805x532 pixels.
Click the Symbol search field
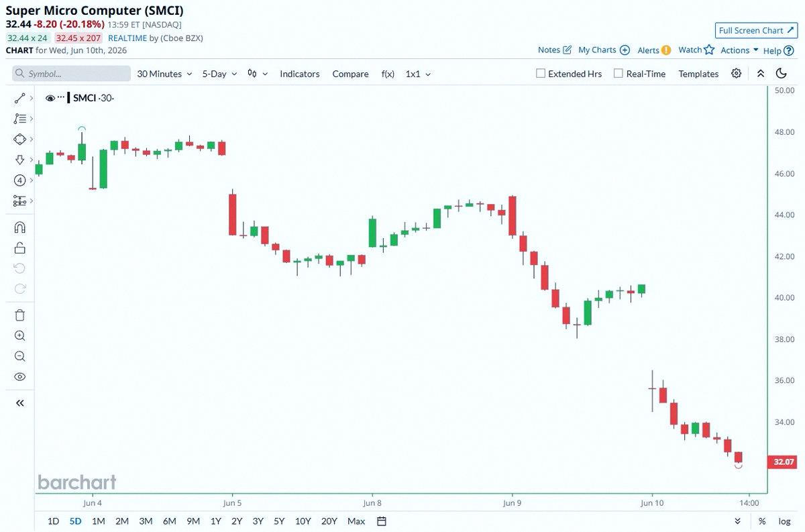[x=71, y=74]
